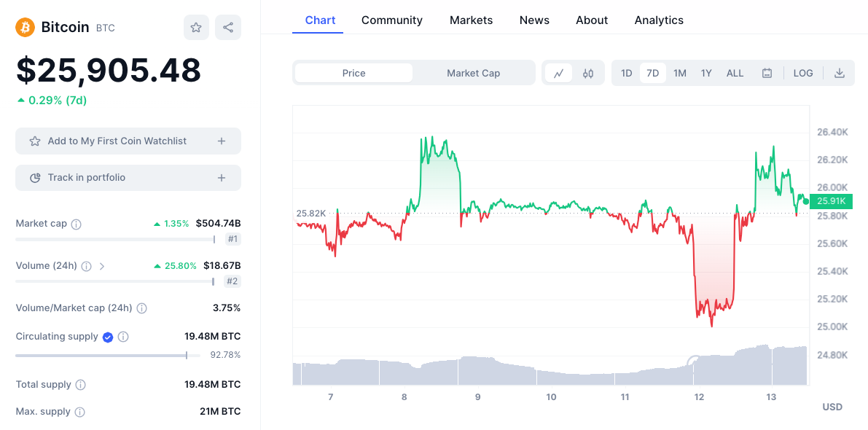Click the USD currency label
Screen dimensions: 868x430
coord(832,407)
